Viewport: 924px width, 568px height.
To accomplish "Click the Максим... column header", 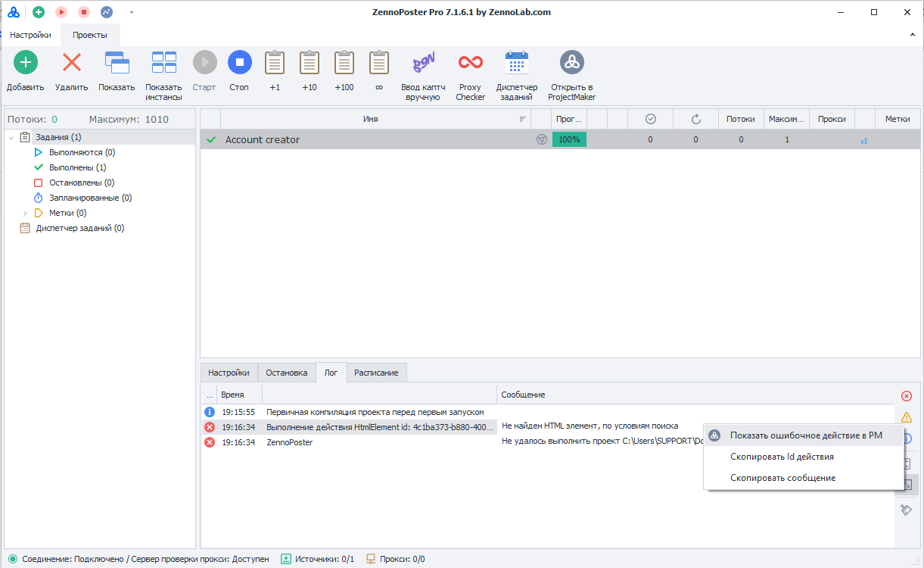I will (786, 119).
